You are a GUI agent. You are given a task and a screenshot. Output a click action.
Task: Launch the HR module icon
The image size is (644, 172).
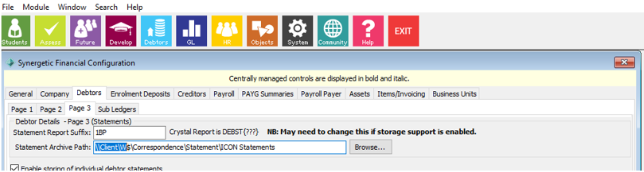coord(227,31)
